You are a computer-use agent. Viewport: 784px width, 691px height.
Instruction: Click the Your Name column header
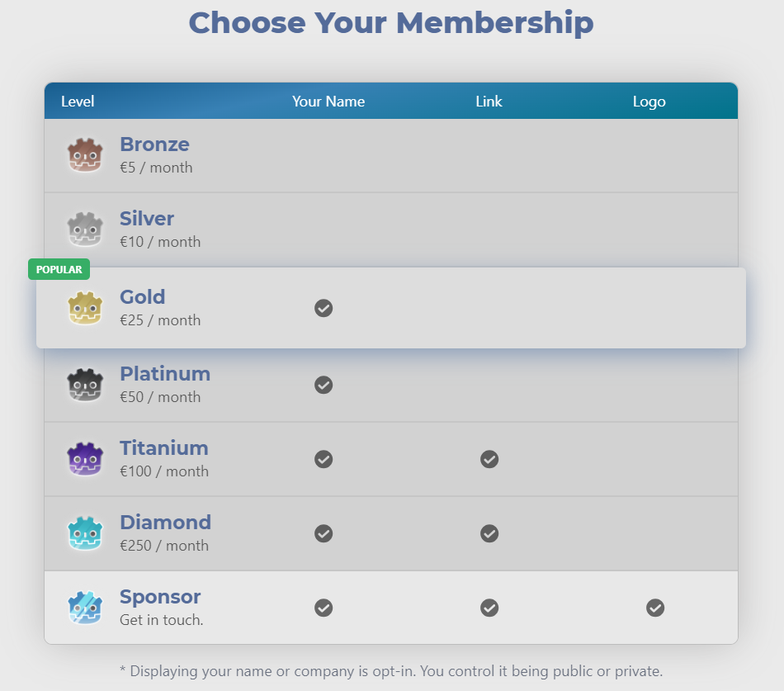(x=328, y=102)
